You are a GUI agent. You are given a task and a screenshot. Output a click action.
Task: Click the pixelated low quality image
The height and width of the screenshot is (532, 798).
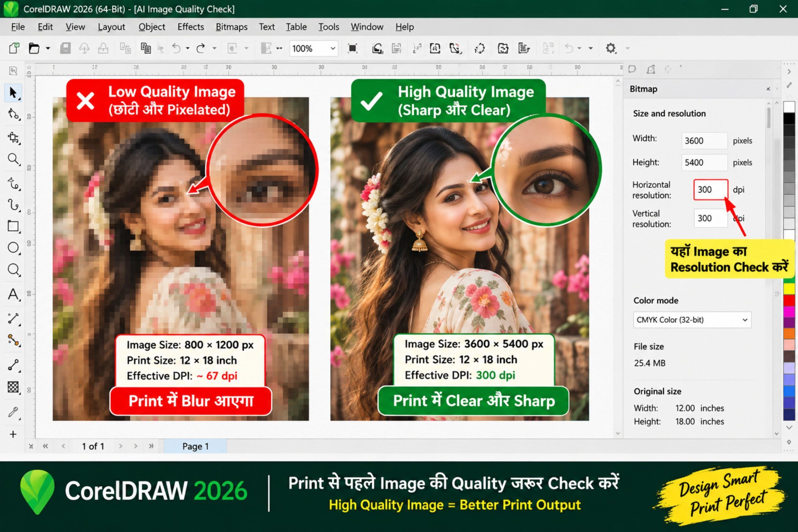180,259
